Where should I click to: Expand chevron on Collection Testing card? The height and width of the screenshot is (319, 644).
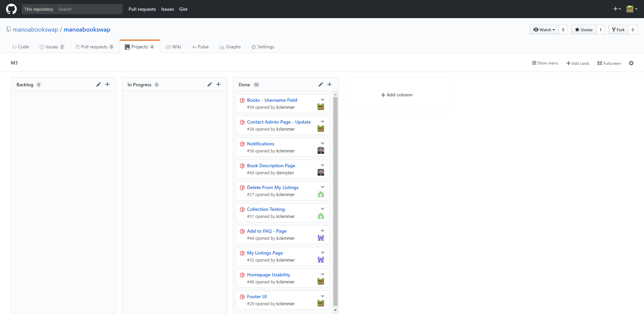(x=323, y=209)
